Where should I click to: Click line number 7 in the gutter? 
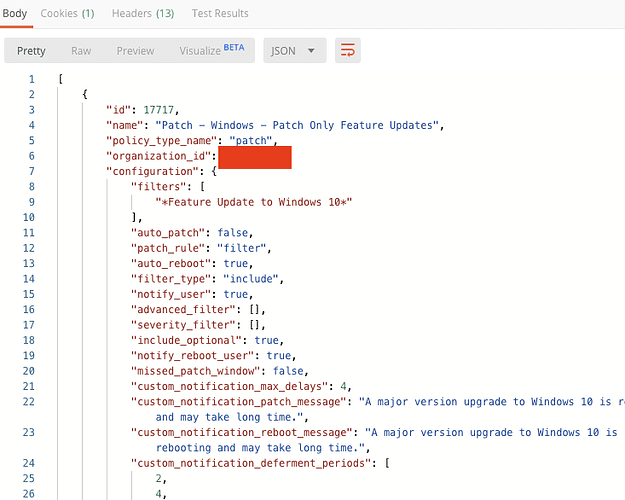tap(31, 171)
